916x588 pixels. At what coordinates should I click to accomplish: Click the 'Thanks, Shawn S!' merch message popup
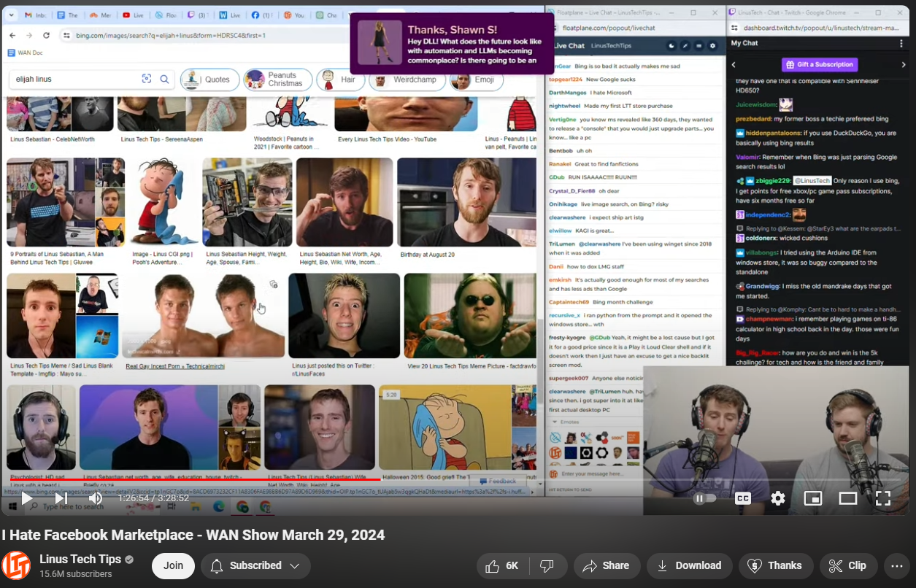tap(452, 43)
